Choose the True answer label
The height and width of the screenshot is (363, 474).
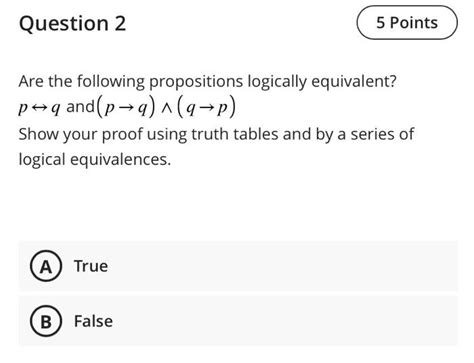coord(91,266)
